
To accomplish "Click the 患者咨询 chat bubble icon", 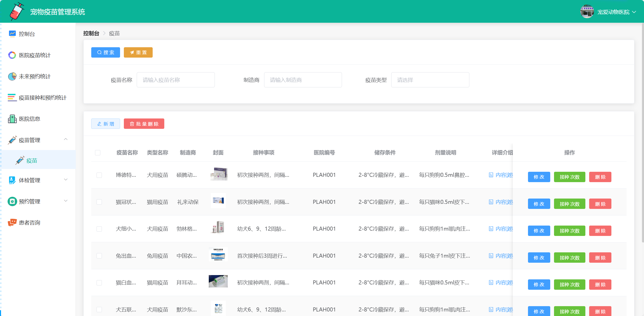I will pyautogui.click(x=12, y=223).
